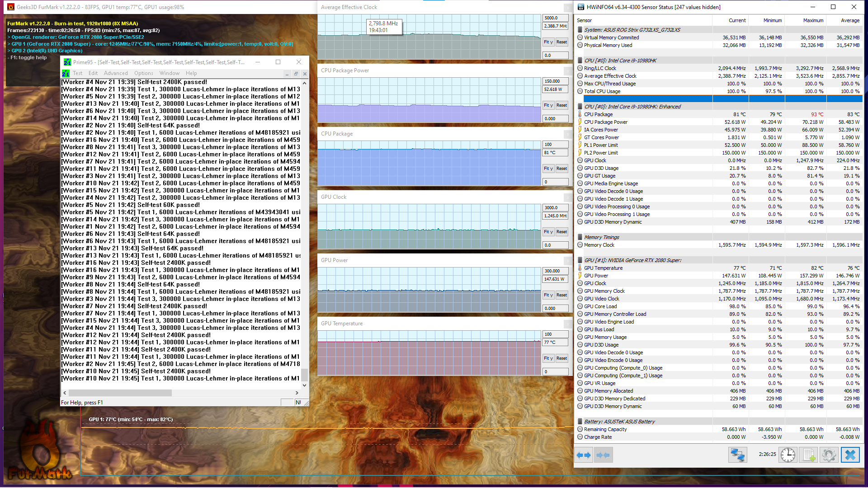868x488 pixels.
Task: Click the lightning icon beside CPU Package Power
Action: point(580,122)
